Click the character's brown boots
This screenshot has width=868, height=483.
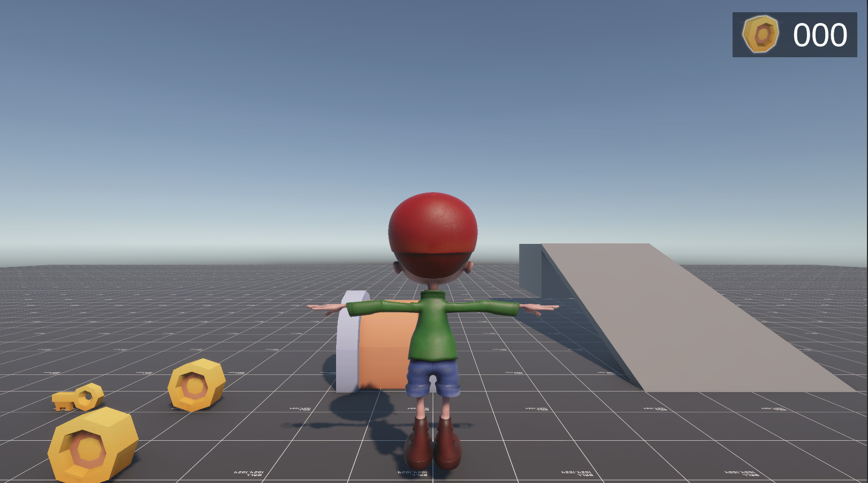pos(433,443)
